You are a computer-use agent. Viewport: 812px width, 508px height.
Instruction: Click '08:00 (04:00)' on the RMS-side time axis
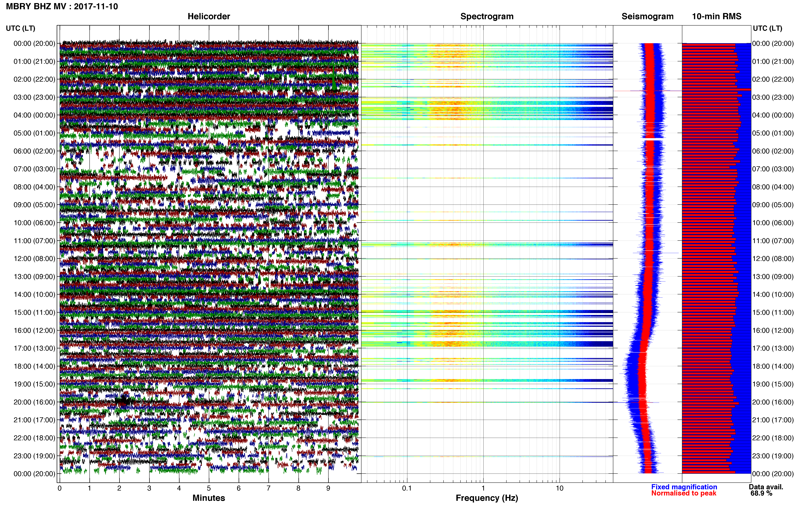773,187
